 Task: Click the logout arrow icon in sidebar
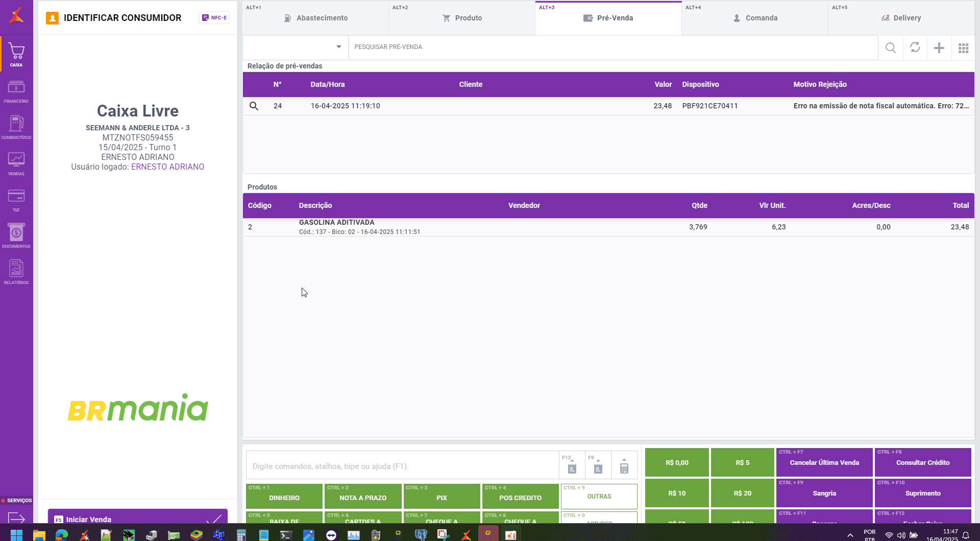(16, 518)
